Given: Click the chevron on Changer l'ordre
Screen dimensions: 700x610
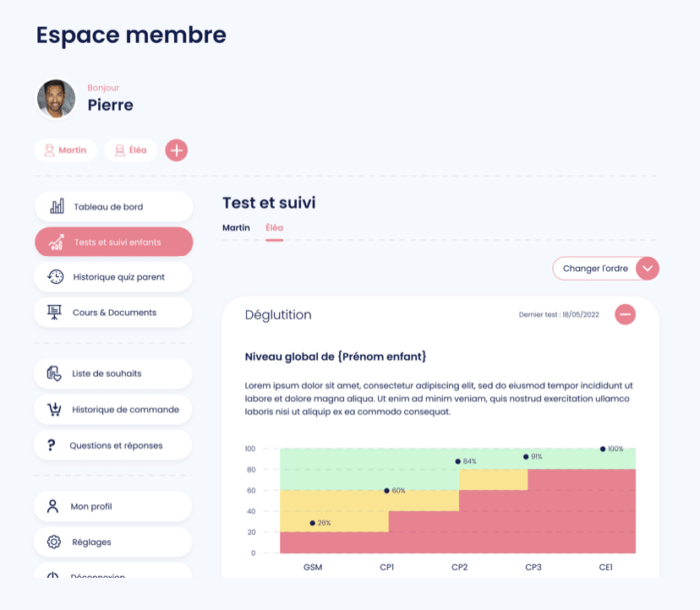Looking at the screenshot, I should tap(648, 268).
